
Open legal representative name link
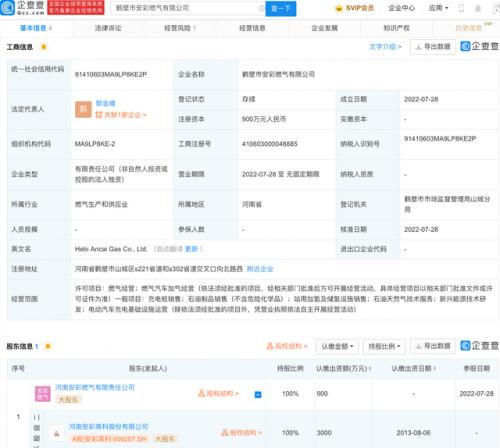[x=105, y=103]
